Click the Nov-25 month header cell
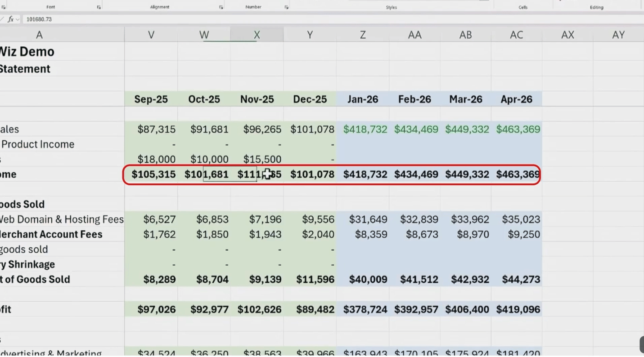The width and height of the screenshot is (644, 357). click(x=257, y=99)
